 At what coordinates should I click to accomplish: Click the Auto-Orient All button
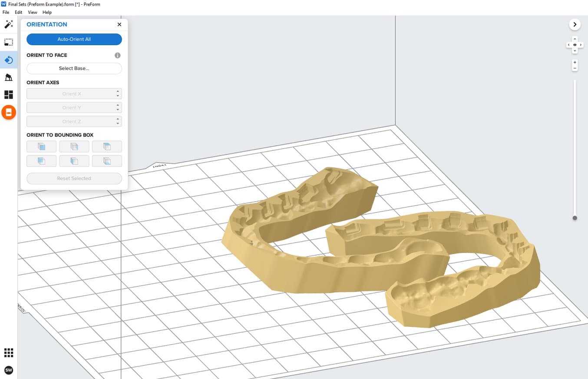(74, 39)
